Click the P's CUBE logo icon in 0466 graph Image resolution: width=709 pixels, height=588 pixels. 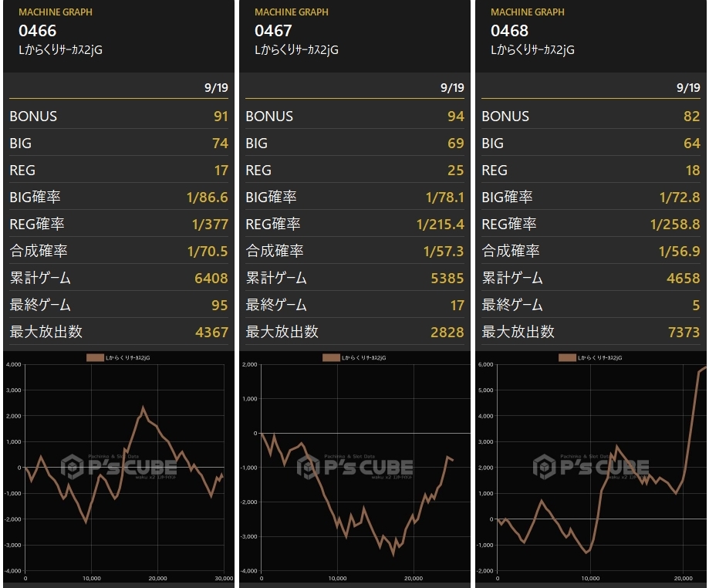tap(73, 467)
